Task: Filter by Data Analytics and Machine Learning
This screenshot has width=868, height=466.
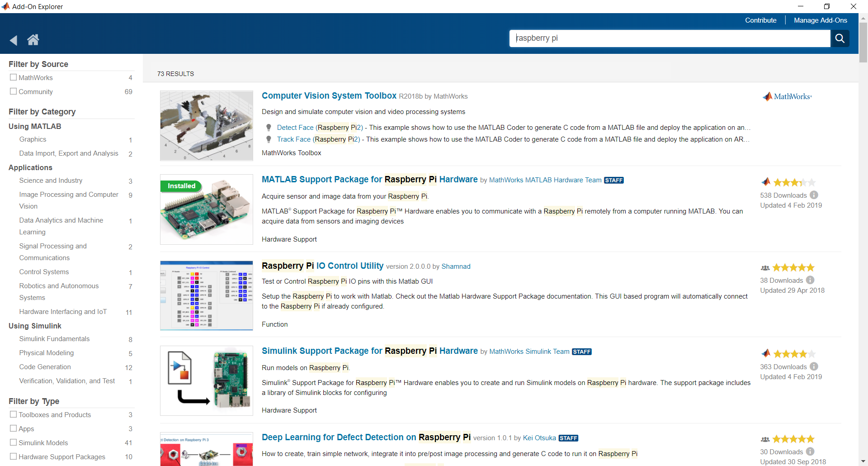Action: [x=61, y=226]
